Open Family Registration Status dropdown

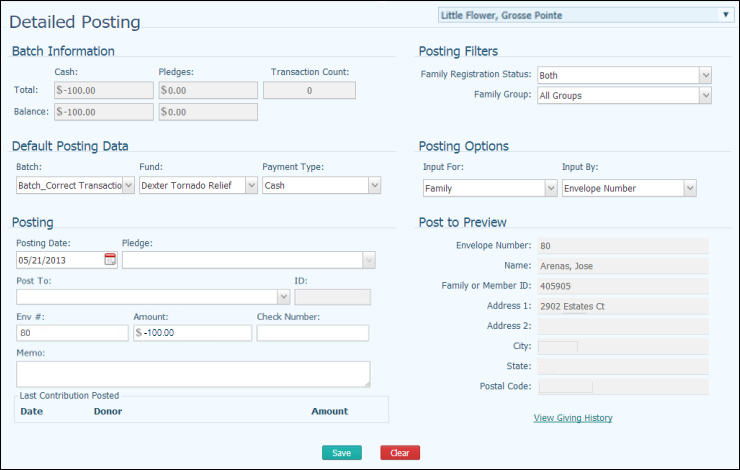pos(705,75)
